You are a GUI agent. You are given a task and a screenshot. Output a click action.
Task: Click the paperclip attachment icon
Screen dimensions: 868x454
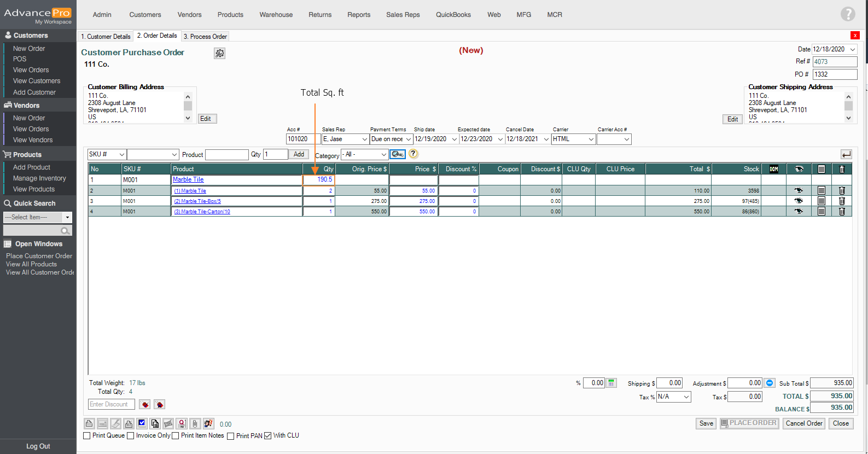[x=195, y=424]
